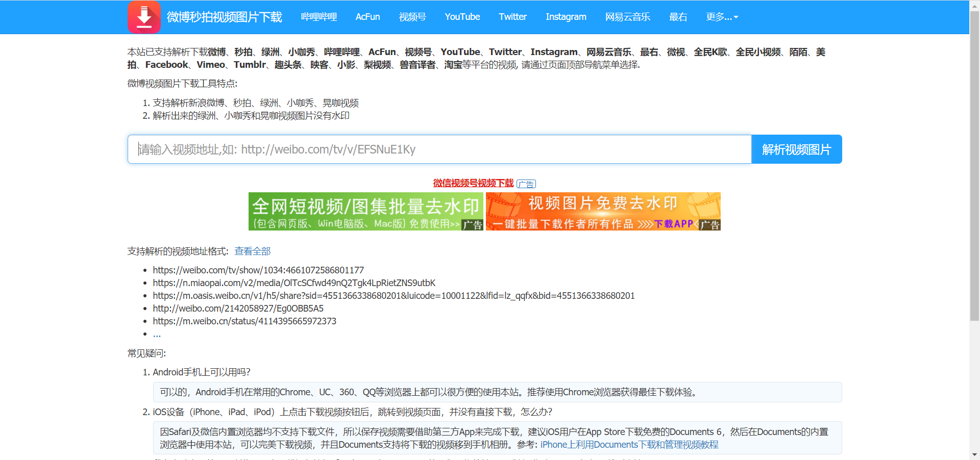980x460 pixels.
Task: Open the 微信视频号视频下载 red link
Action: point(473,183)
